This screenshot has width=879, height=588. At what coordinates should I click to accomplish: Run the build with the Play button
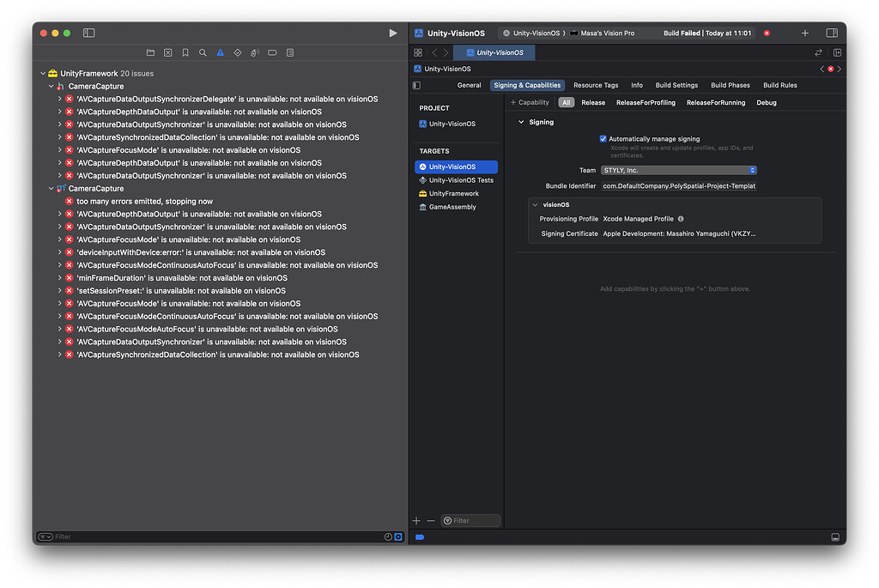(393, 33)
